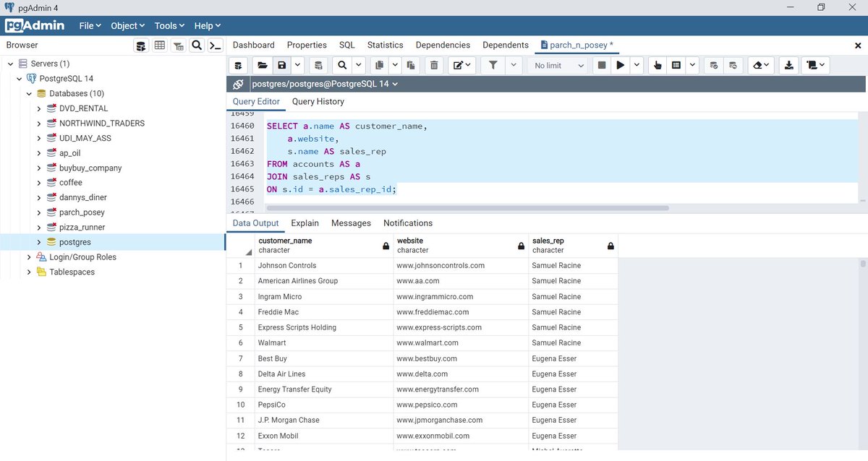Screen dimensions: 868x461
Task: Select the NORTHWIND_TRADERS database
Action: [x=102, y=123]
